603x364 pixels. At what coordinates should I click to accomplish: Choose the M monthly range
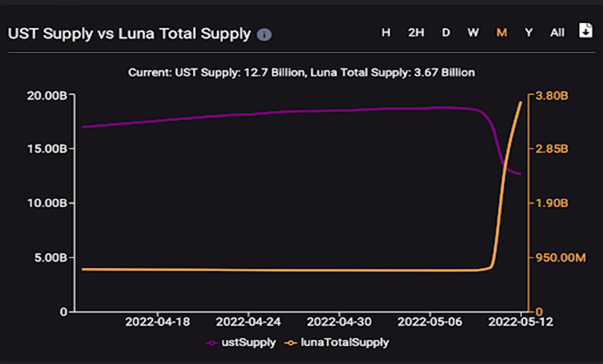point(501,33)
